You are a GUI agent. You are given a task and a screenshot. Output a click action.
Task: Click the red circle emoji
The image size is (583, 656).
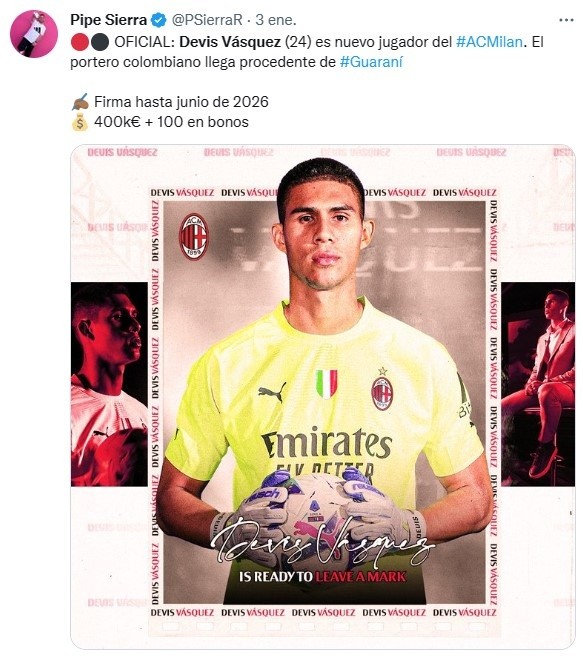pyautogui.click(x=79, y=42)
